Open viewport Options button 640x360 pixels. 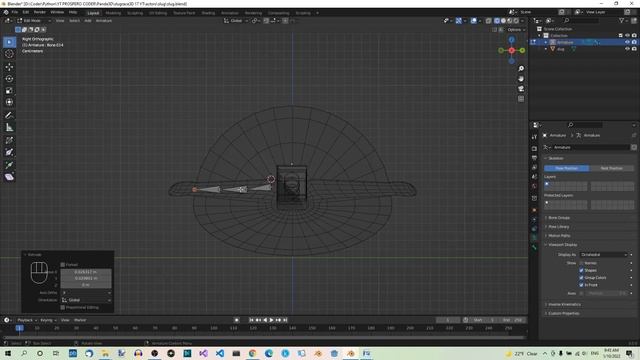(516, 30)
